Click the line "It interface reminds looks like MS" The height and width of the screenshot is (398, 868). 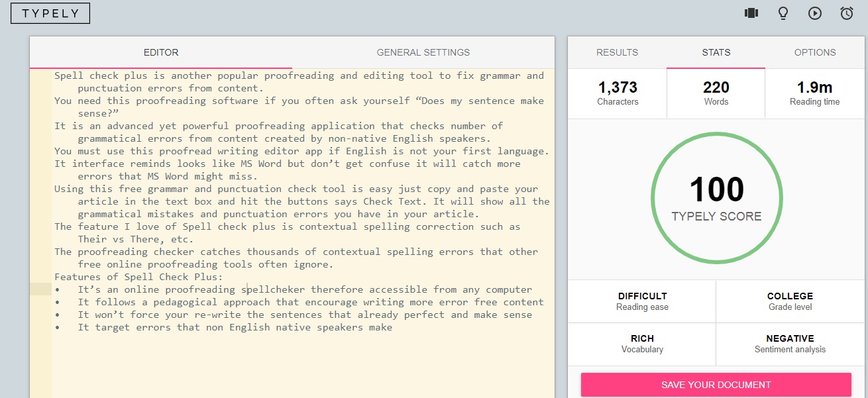[288, 164]
